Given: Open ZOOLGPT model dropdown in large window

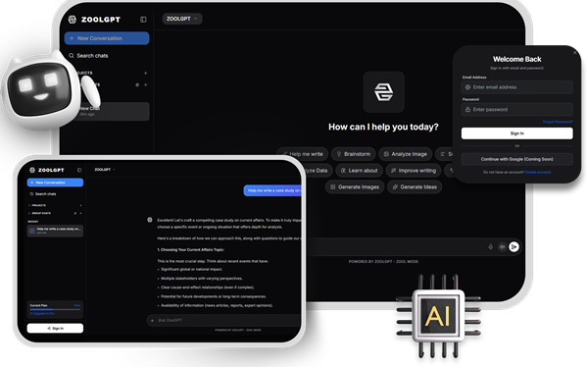Looking at the screenshot, I should (x=182, y=19).
